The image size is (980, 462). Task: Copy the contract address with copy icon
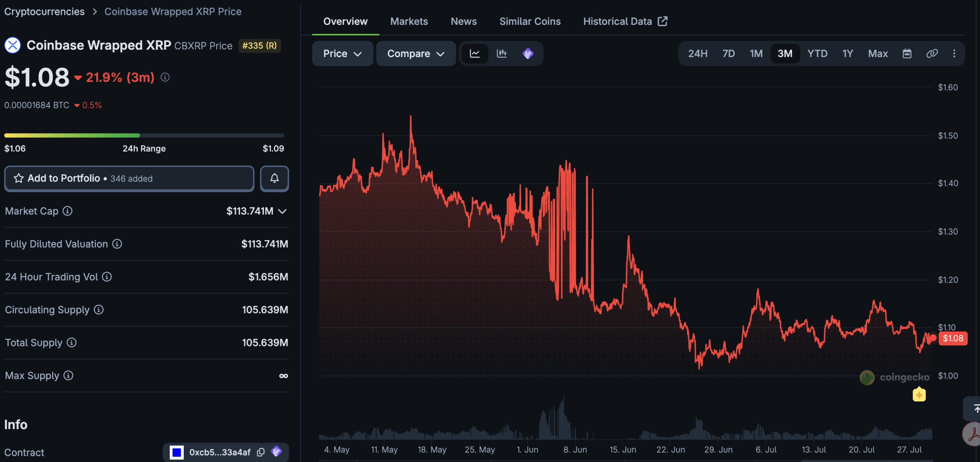click(x=261, y=452)
